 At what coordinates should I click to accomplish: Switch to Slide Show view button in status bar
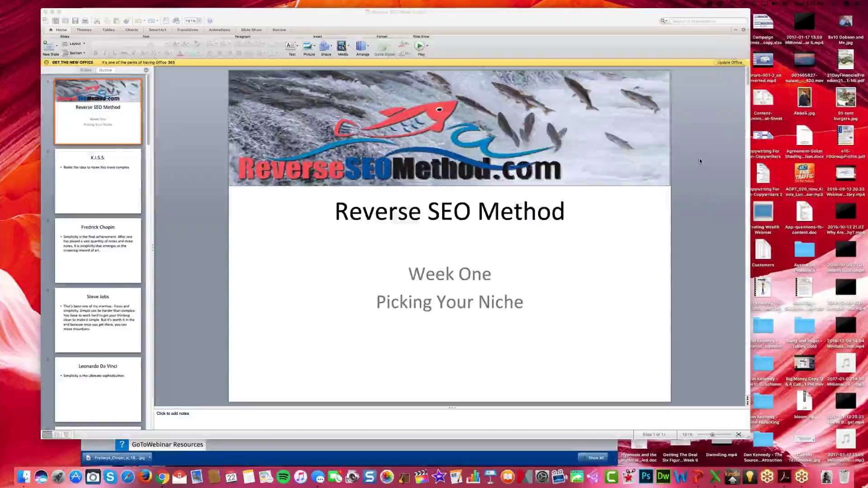point(66,435)
